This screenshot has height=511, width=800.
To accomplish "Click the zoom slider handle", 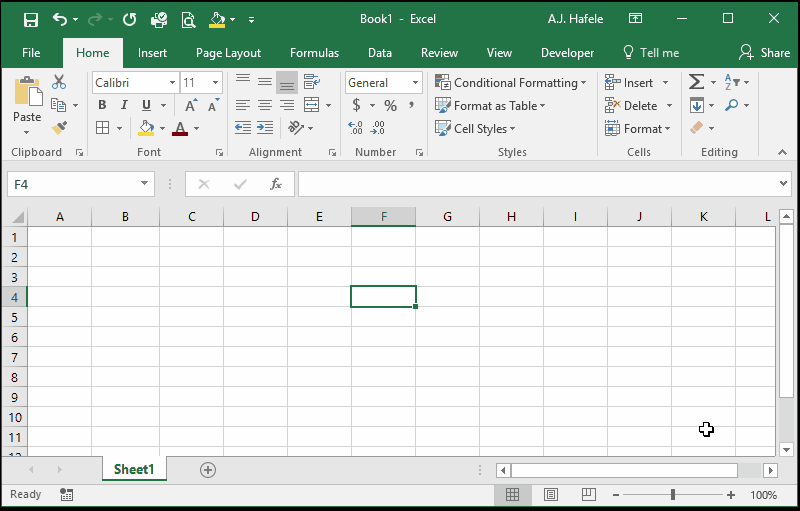I will [x=673, y=494].
